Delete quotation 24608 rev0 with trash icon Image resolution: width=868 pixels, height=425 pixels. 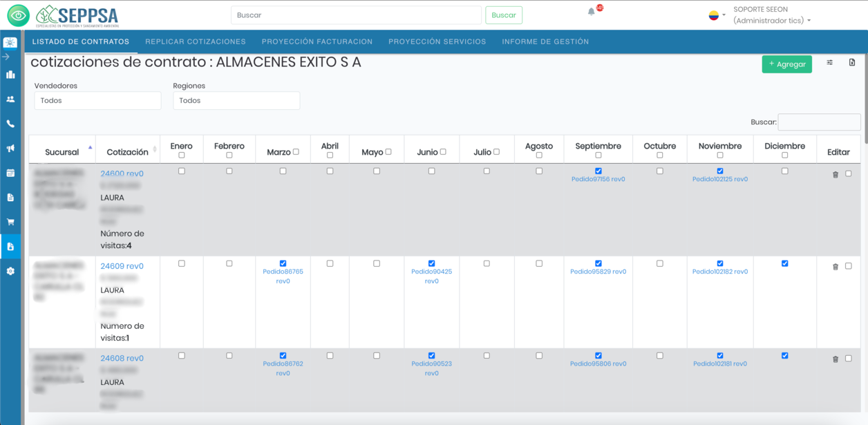pos(836,359)
